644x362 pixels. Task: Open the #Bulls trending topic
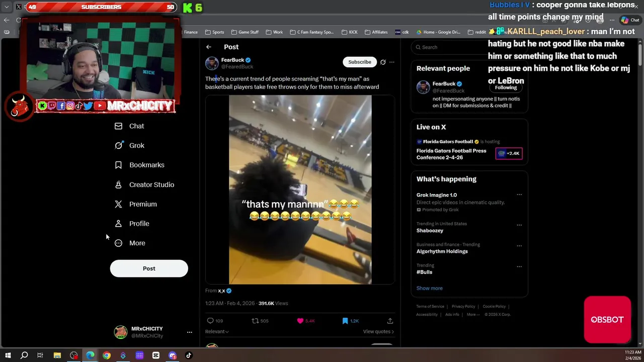pos(424,272)
